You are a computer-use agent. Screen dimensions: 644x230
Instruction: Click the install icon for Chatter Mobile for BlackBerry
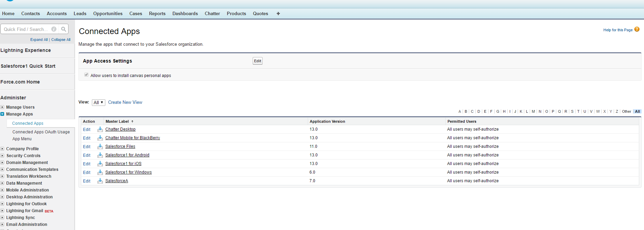tap(100, 138)
